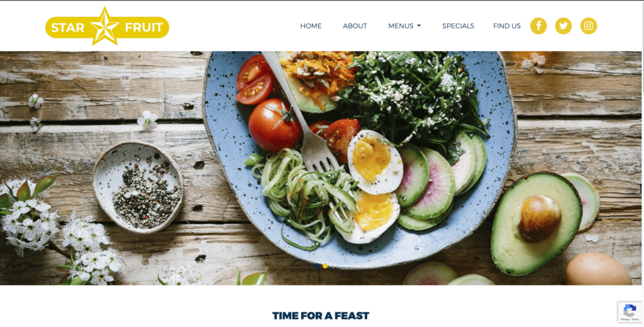This screenshot has height=327, width=644.
Task: Open the About page
Action: tap(355, 26)
